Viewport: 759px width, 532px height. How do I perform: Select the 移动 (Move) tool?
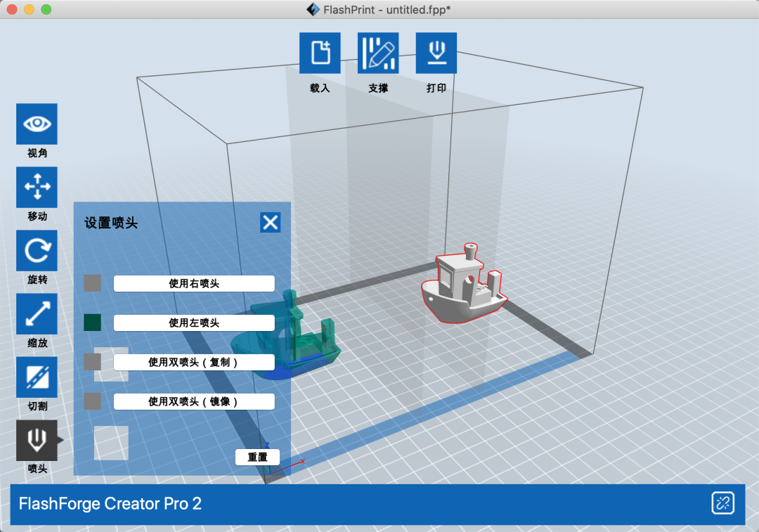pos(37,188)
